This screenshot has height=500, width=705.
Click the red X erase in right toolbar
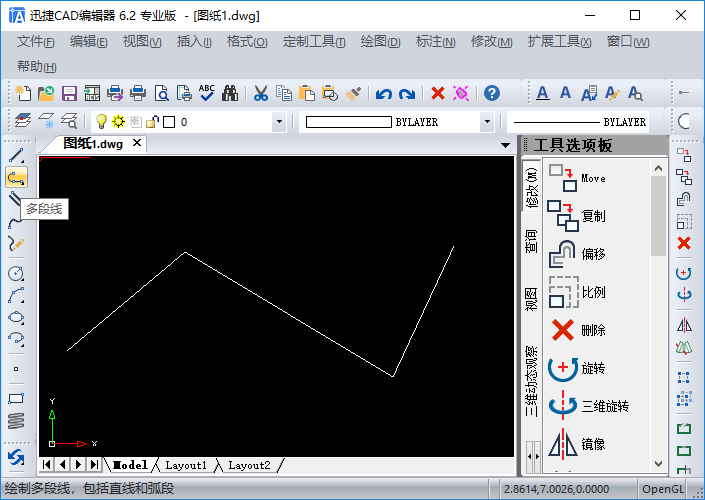click(x=684, y=243)
